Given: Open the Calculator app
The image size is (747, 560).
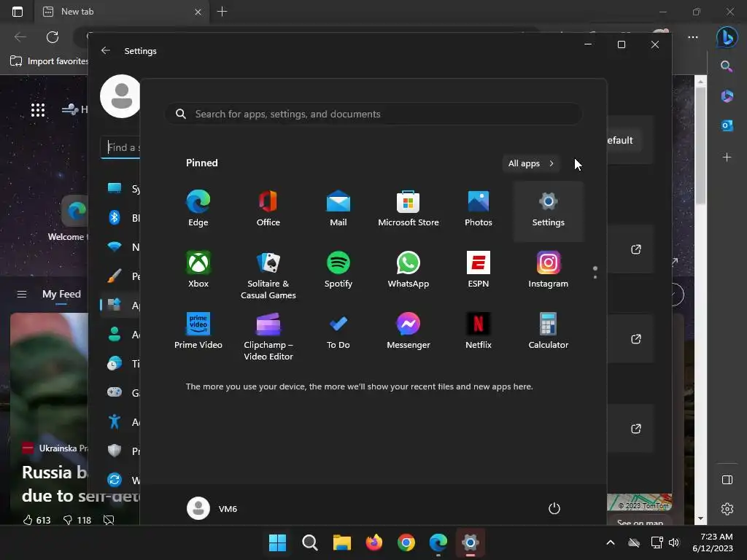Looking at the screenshot, I should pyautogui.click(x=549, y=332).
